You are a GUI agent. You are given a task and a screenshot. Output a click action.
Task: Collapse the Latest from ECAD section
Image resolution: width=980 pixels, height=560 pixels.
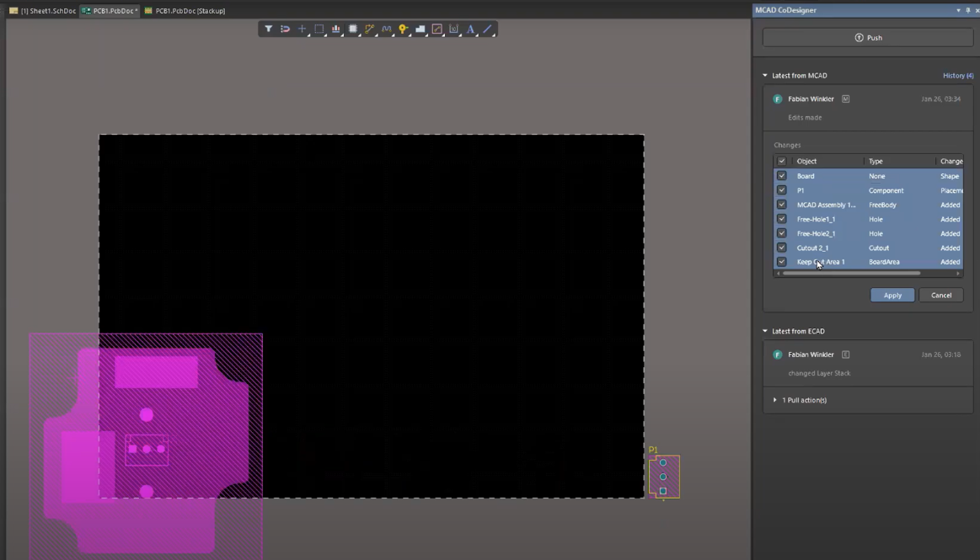coord(765,332)
